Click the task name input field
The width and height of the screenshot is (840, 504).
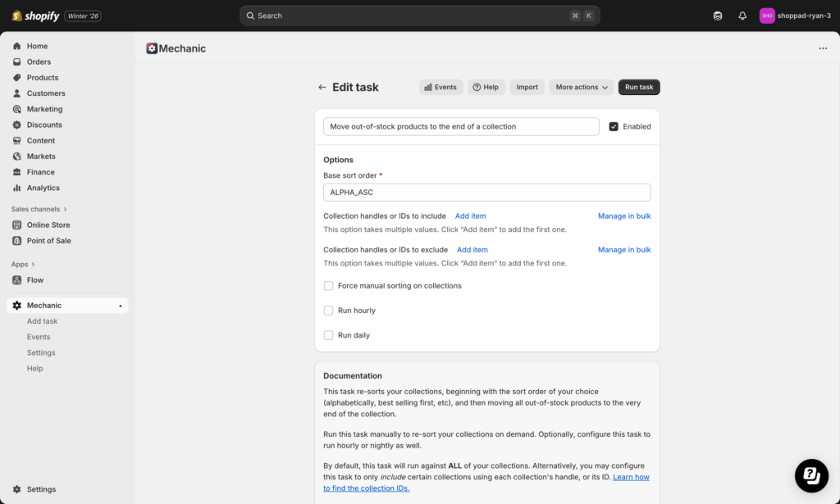point(461,127)
